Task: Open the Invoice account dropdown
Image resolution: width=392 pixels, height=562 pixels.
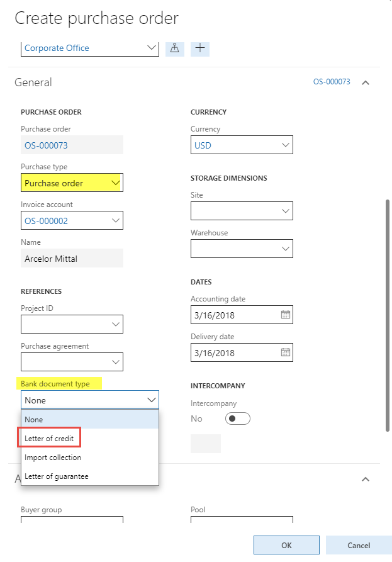Action: (115, 221)
